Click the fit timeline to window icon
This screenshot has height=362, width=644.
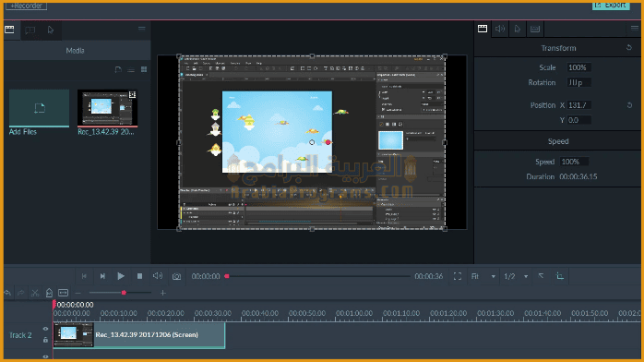point(64,293)
